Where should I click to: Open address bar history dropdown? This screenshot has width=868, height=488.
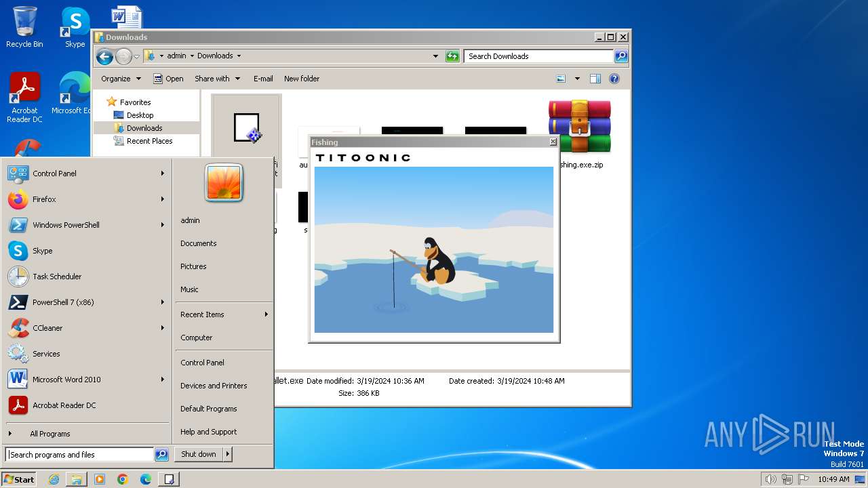point(435,56)
